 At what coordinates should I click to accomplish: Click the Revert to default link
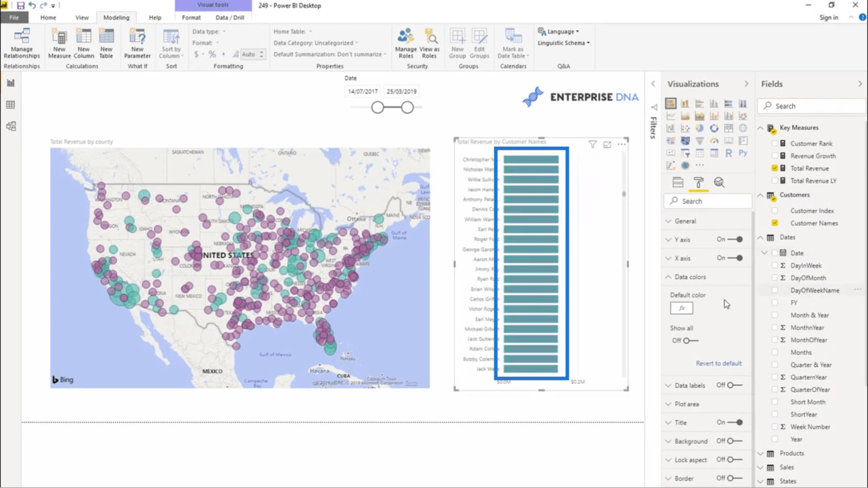pyautogui.click(x=719, y=364)
